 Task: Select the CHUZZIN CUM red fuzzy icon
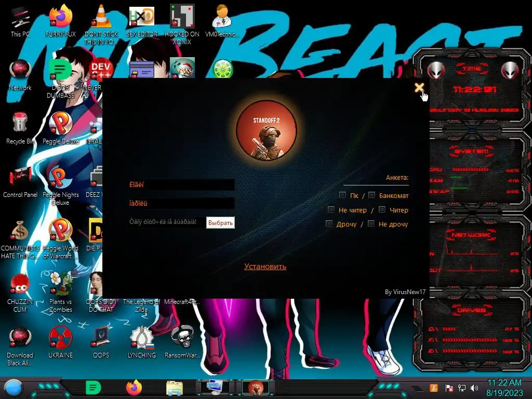point(20,292)
